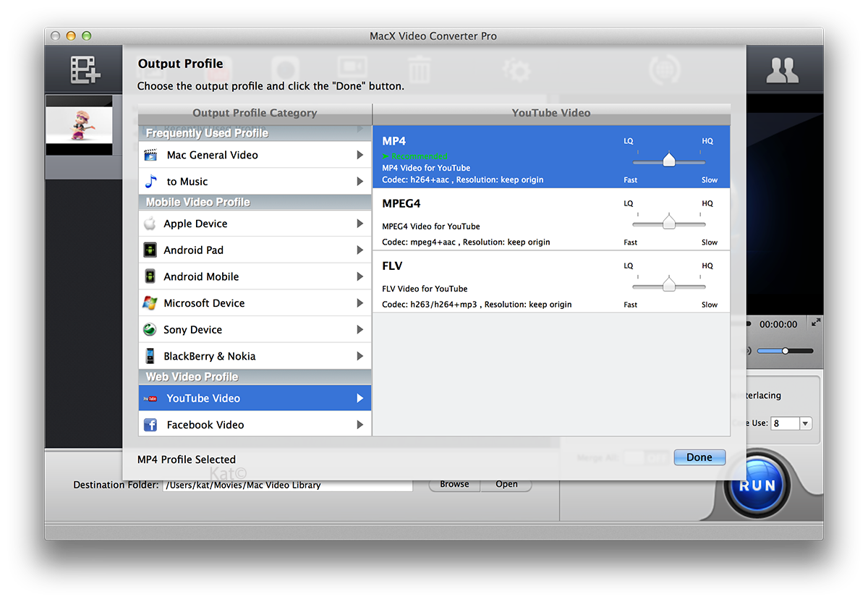Screen dimensions: 868x602
Task: Click the Windows flag icon for Microsoft Device
Action: (x=150, y=303)
